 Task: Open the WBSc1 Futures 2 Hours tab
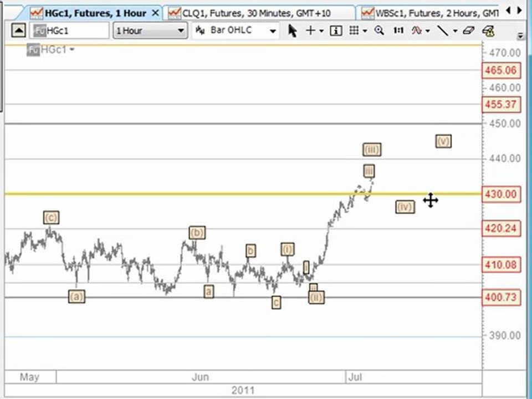(430, 13)
